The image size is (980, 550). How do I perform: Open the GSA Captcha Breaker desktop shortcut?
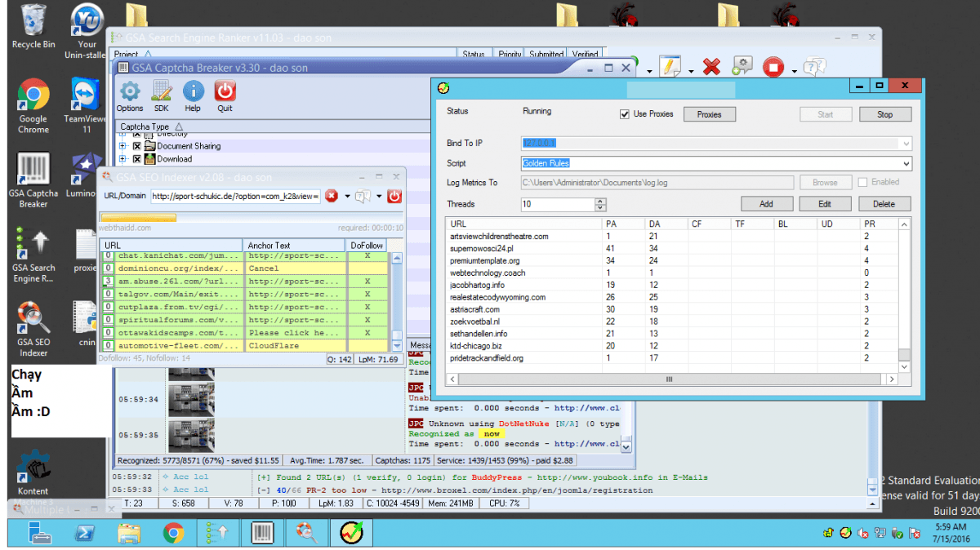(33, 181)
